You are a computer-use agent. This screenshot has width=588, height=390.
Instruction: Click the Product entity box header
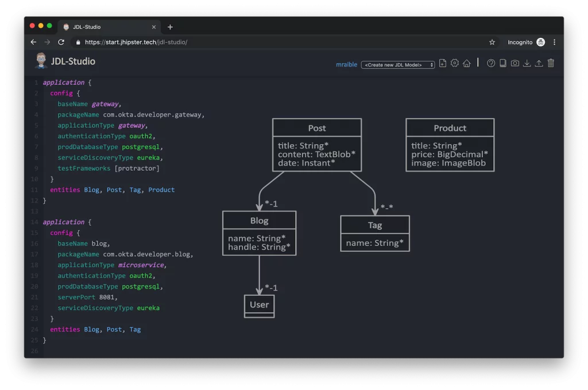pos(450,128)
